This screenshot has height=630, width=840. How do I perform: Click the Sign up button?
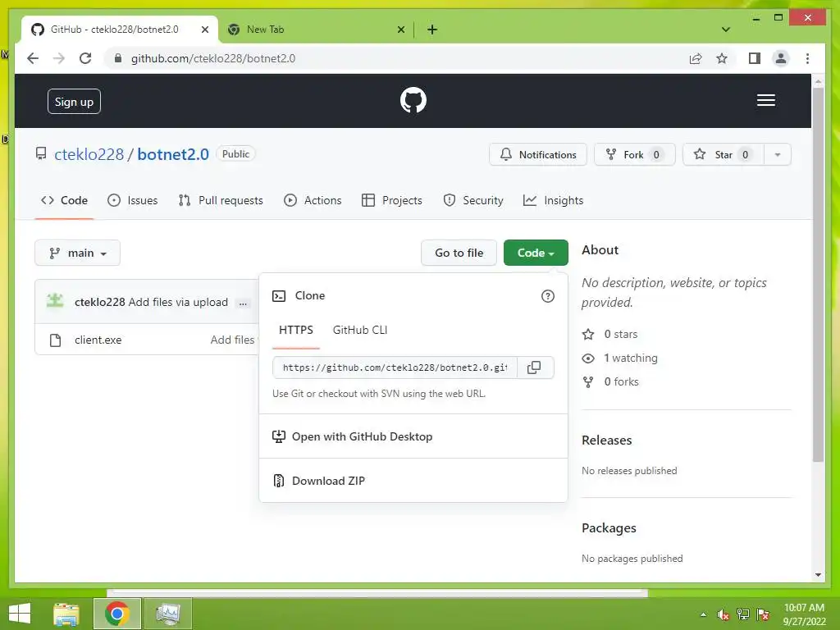tap(74, 102)
